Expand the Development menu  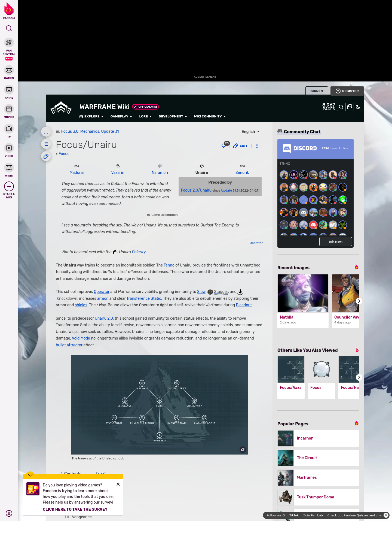173,116
